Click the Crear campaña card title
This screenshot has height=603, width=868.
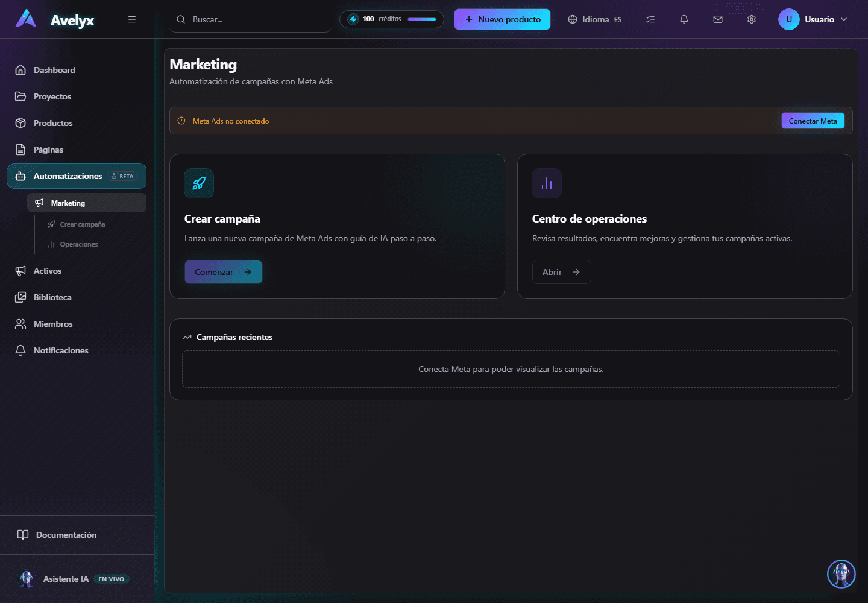pos(222,219)
